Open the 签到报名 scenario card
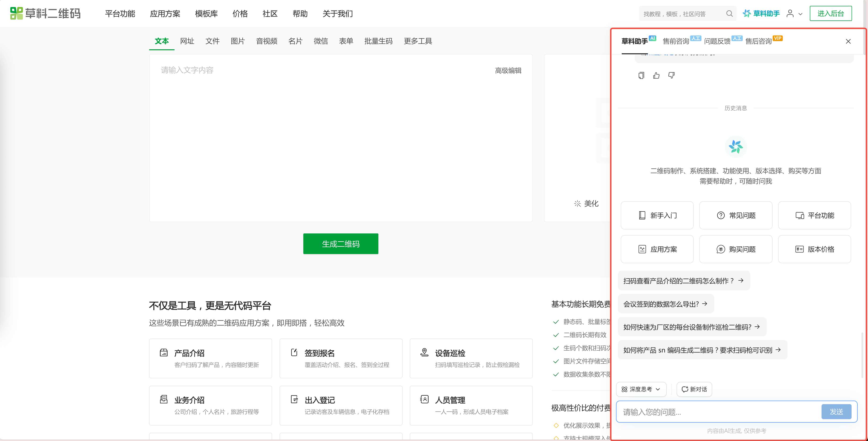 click(341, 358)
